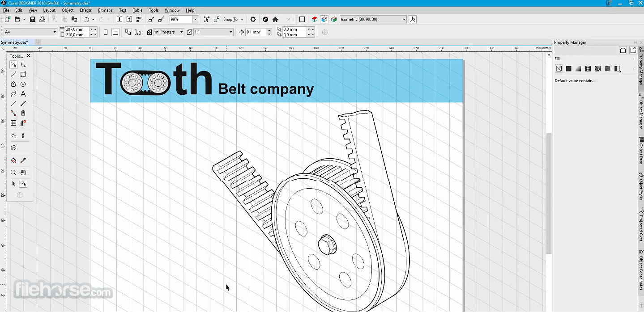Viewport: 644px width, 312px height.
Task: Click the New document icon
Action: pos(8,19)
